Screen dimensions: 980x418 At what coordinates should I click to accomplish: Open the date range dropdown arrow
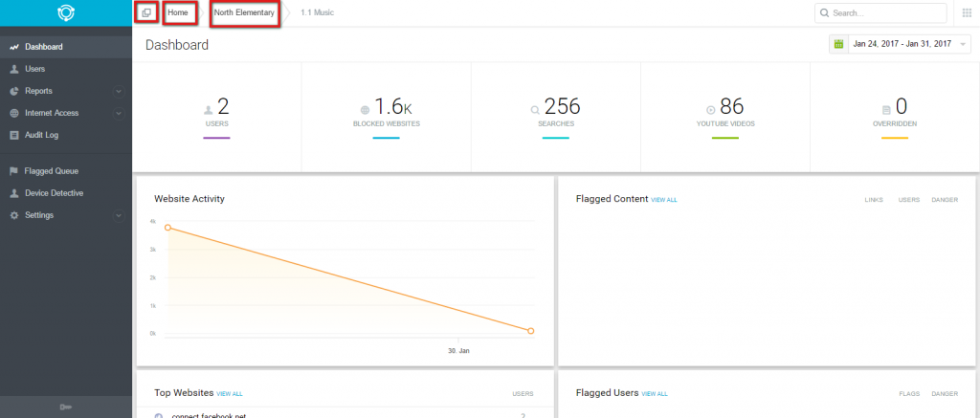point(963,44)
